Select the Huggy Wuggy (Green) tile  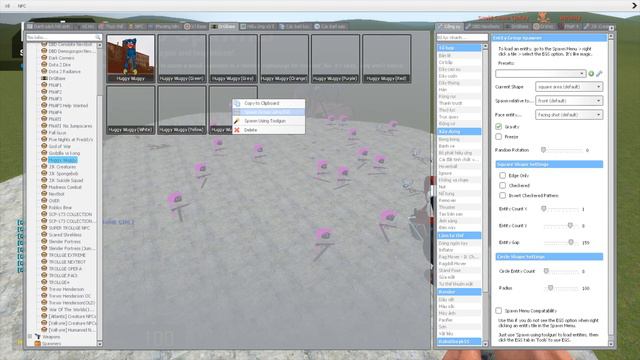click(182, 58)
